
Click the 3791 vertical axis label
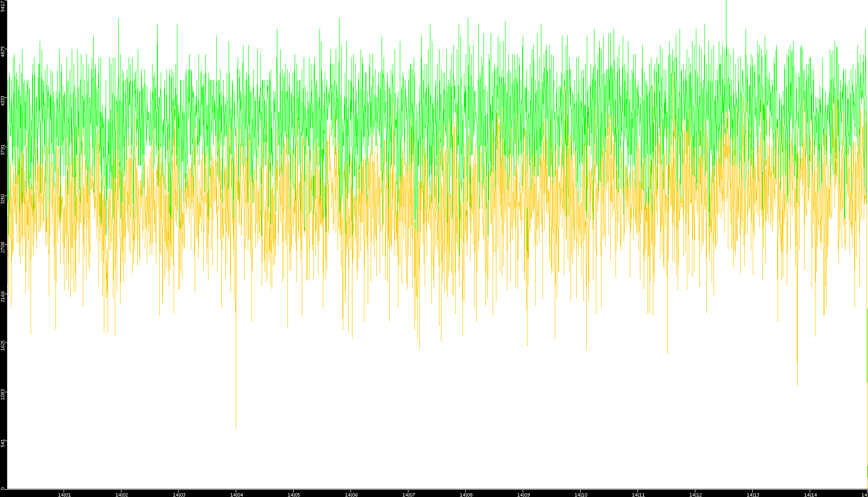[x=3, y=150]
